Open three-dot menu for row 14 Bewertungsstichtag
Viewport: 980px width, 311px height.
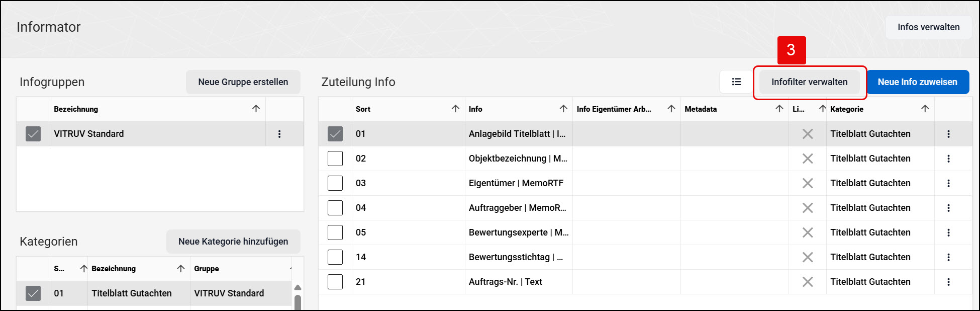pos(948,257)
